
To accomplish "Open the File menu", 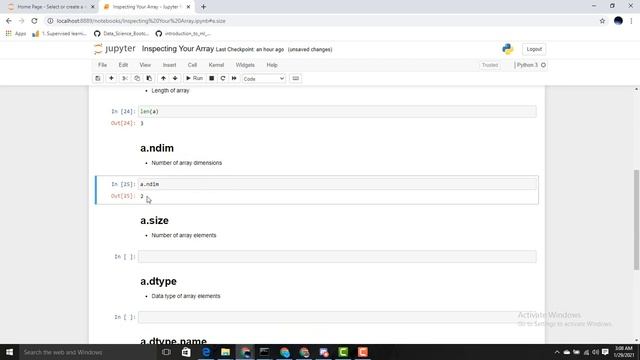I will coord(102,65).
